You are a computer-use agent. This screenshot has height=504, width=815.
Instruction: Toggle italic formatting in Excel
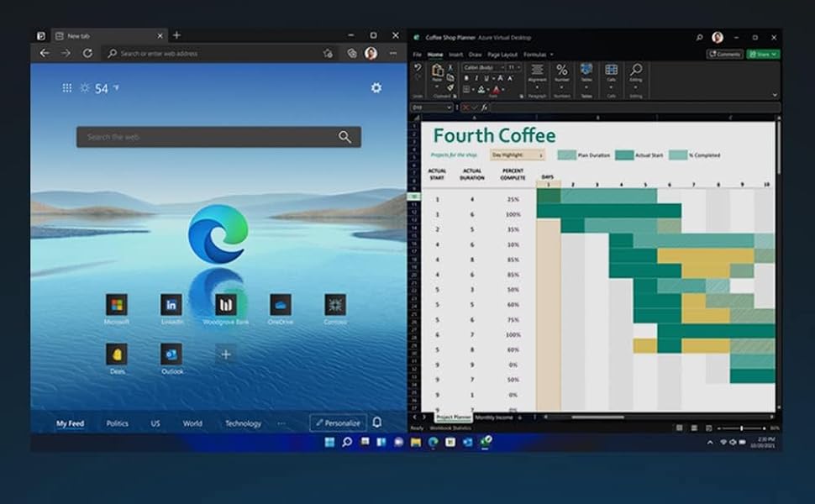[476, 78]
